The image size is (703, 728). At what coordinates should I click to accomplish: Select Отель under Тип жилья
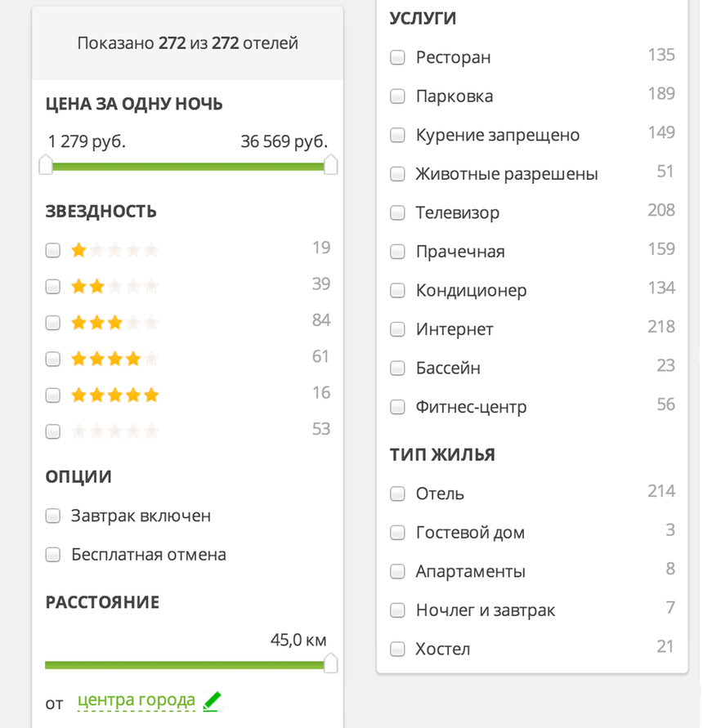coord(397,494)
